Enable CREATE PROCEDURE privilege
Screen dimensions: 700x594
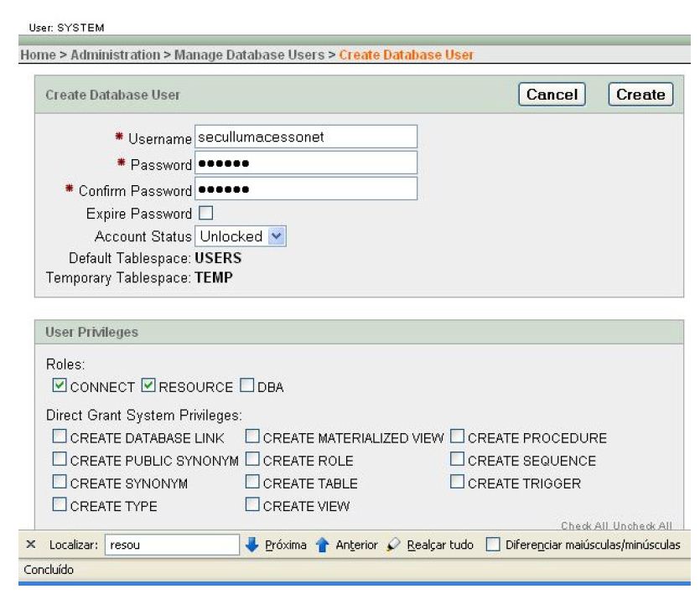pos(457,437)
